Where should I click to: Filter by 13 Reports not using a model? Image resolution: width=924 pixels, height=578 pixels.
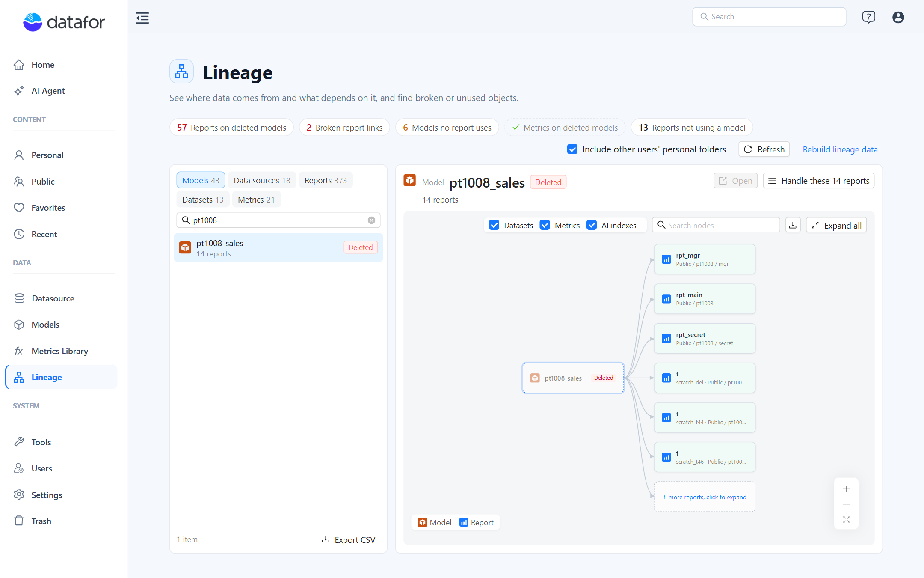[x=692, y=128]
